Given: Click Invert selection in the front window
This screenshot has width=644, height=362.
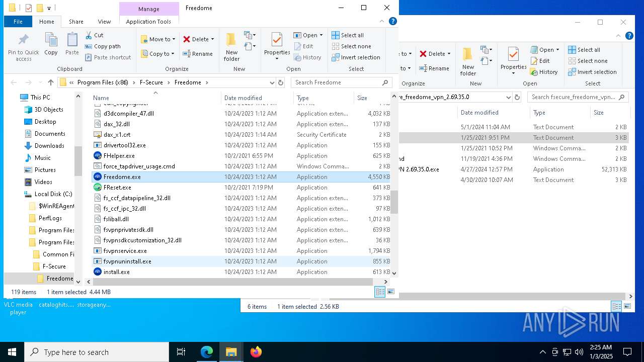Looking at the screenshot, I should point(356,57).
